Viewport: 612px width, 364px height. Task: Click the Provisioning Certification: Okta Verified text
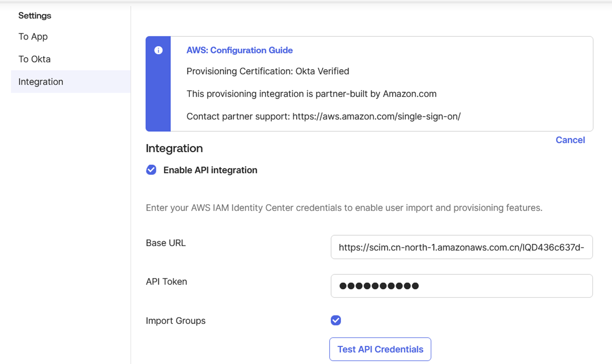pos(268,71)
